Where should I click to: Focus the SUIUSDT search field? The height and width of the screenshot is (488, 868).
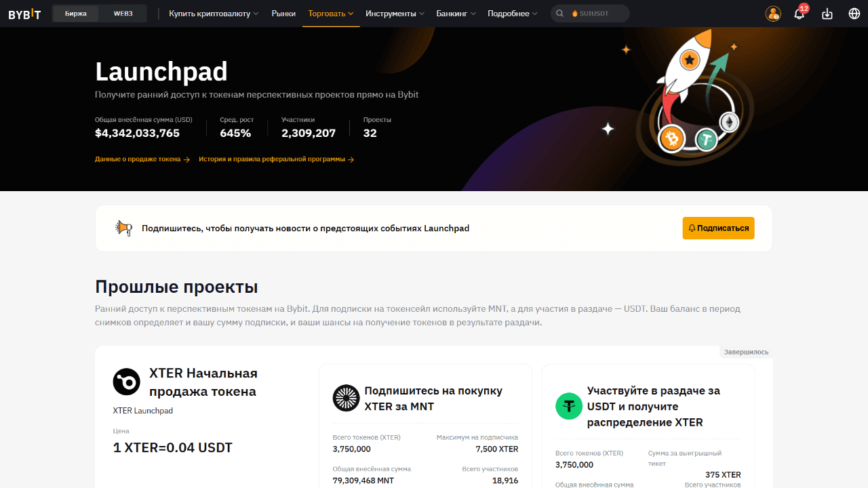(x=597, y=14)
